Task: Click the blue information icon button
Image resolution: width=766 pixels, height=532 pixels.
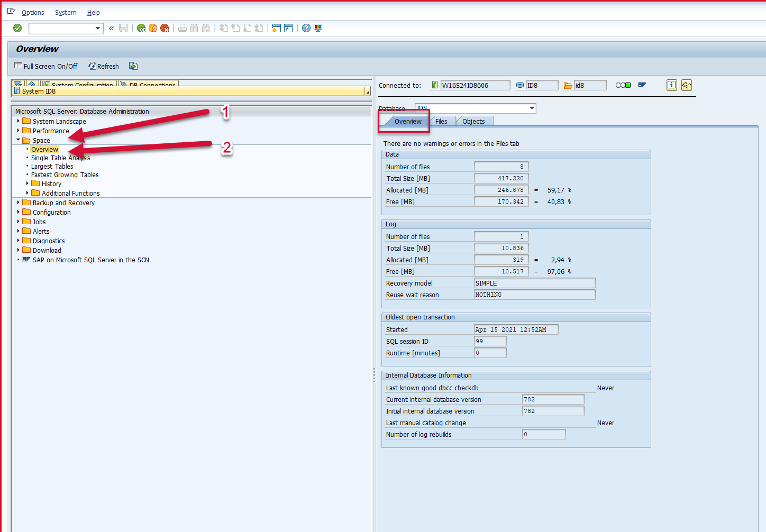Action: pyautogui.click(x=671, y=85)
